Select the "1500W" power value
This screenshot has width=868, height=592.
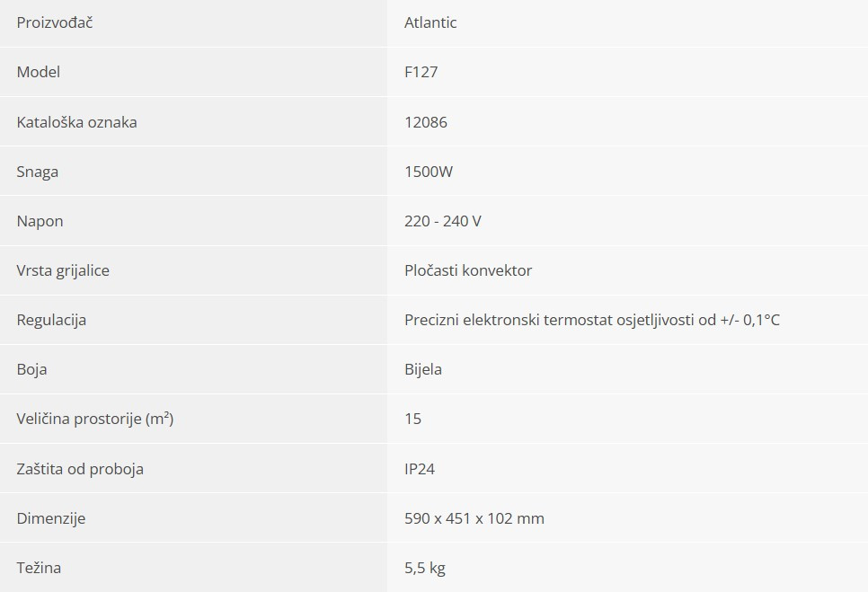click(x=429, y=172)
